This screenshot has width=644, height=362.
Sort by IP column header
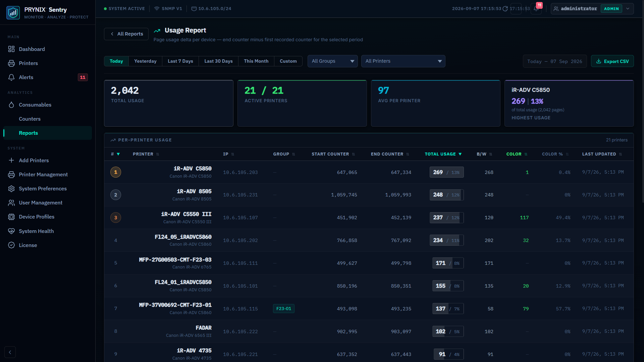pyautogui.click(x=229, y=154)
